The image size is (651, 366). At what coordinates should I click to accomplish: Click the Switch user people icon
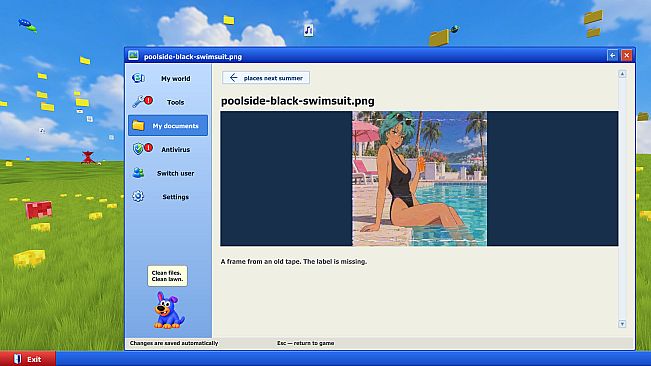[138, 173]
